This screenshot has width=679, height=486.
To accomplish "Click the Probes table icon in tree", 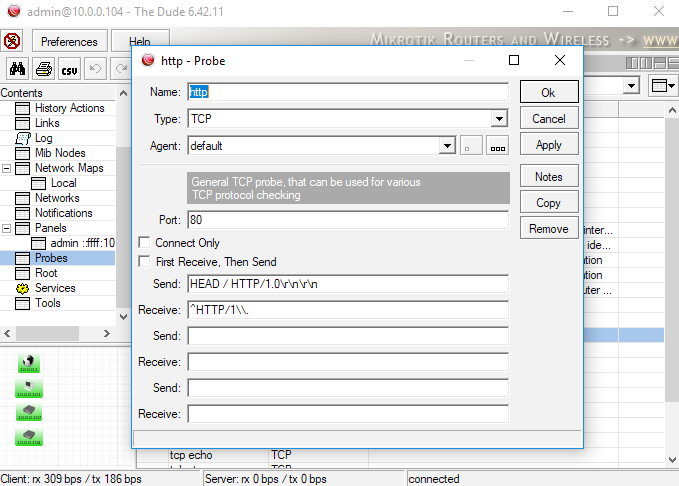I will click(23, 258).
